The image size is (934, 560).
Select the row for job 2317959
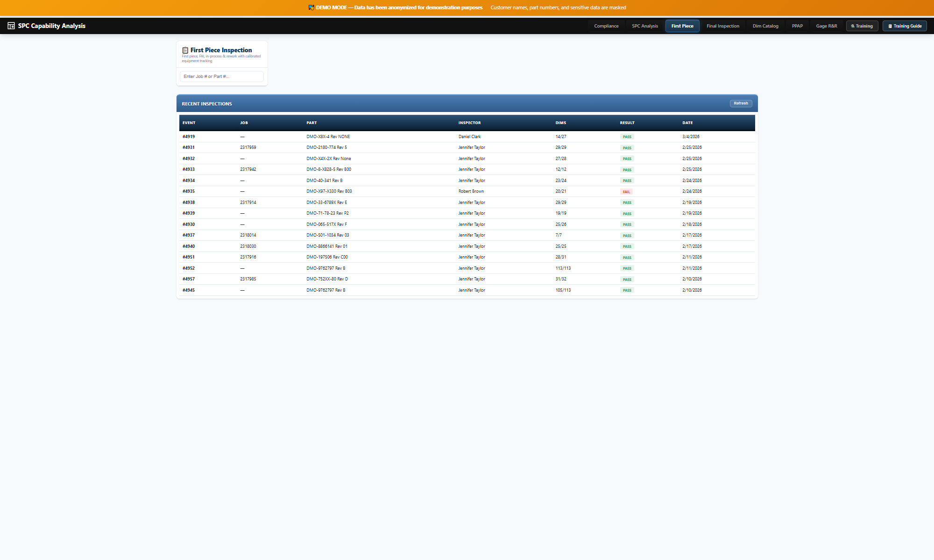(x=248, y=147)
